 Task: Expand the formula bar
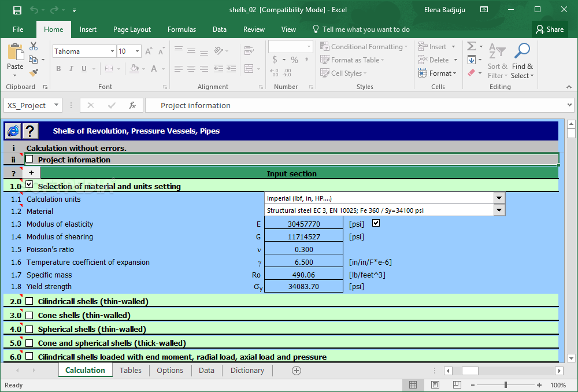(x=570, y=105)
